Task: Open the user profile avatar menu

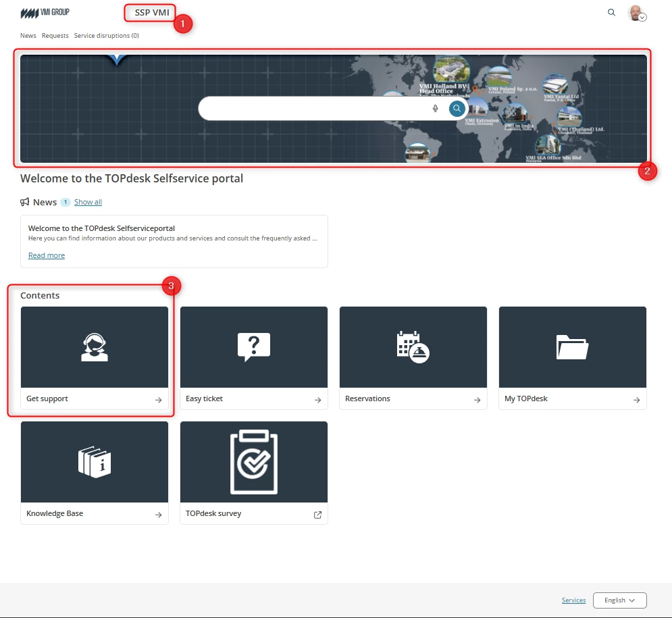Action: [x=637, y=14]
